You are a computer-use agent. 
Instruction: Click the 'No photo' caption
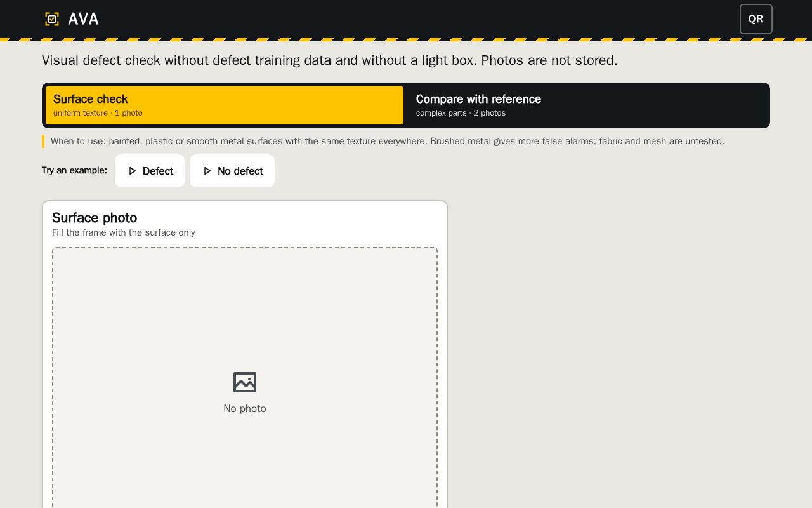pyautogui.click(x=245, y=408)
